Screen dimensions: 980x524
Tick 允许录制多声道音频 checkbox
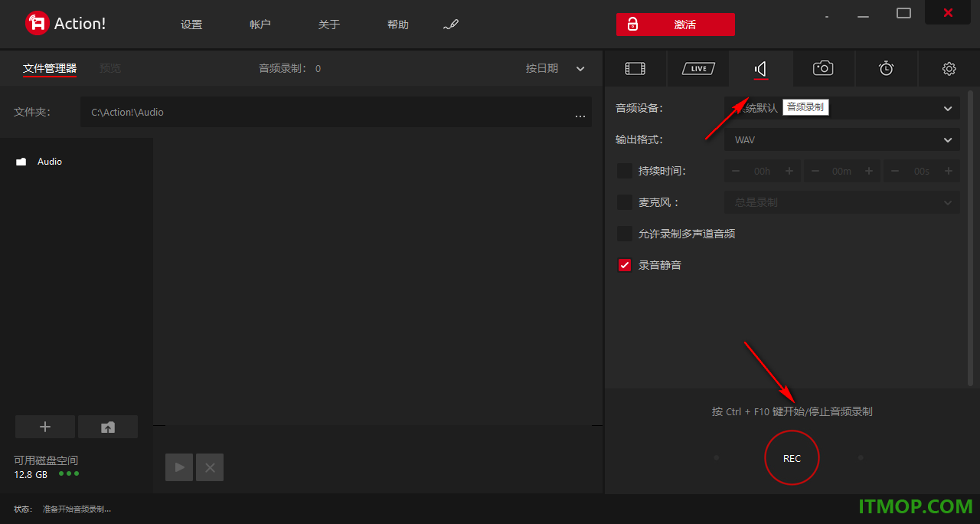point(625,234)
